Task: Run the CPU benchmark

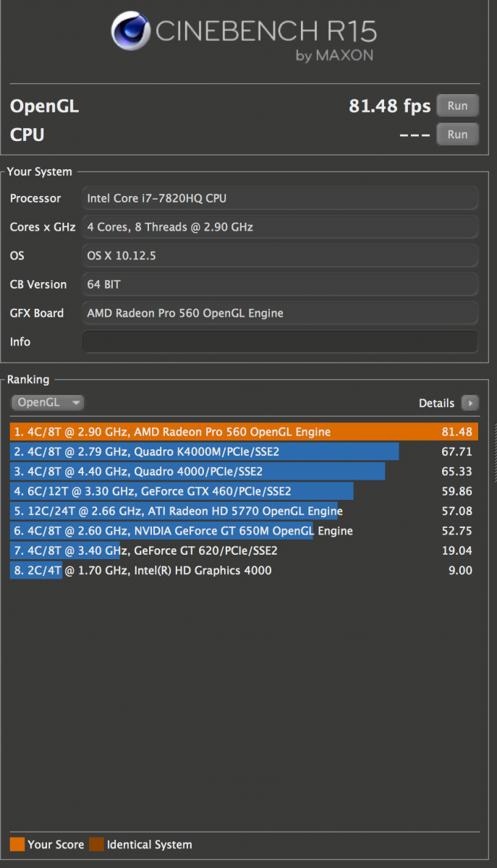Action: point(457,134)
